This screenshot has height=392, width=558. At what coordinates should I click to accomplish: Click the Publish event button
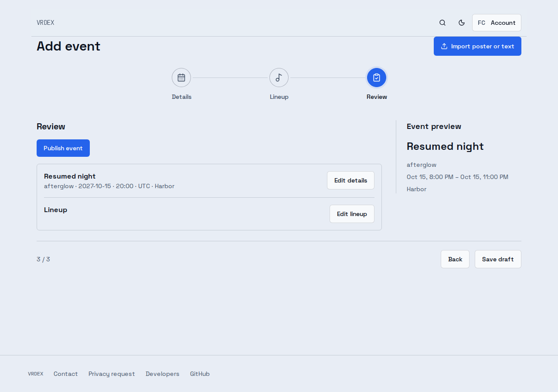click(63, 148)
